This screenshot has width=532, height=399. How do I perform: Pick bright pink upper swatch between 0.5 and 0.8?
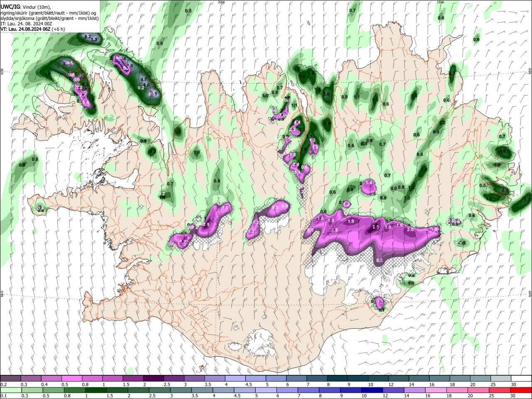click(71, 379)
